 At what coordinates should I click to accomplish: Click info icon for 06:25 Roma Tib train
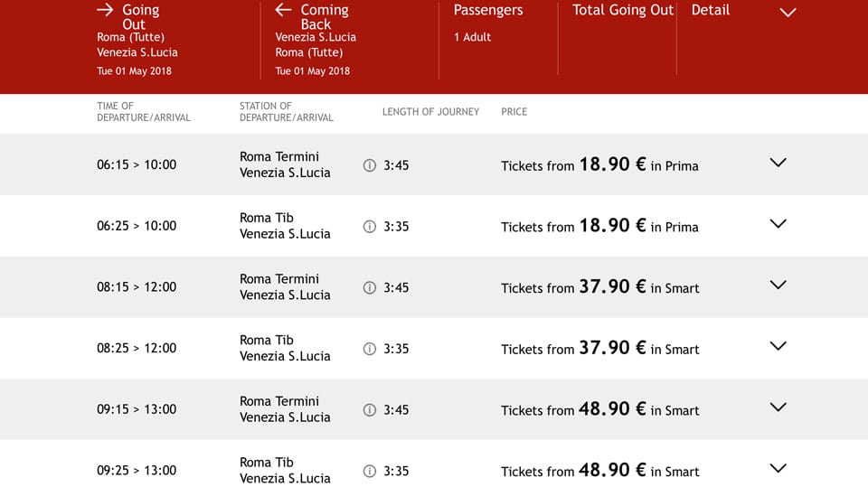pyautogui.click(x=369, y=227)
